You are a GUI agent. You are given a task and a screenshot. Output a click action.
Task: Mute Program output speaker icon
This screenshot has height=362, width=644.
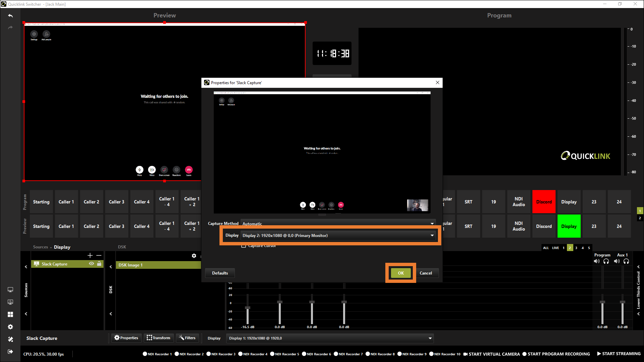click(x=597, y=261)
